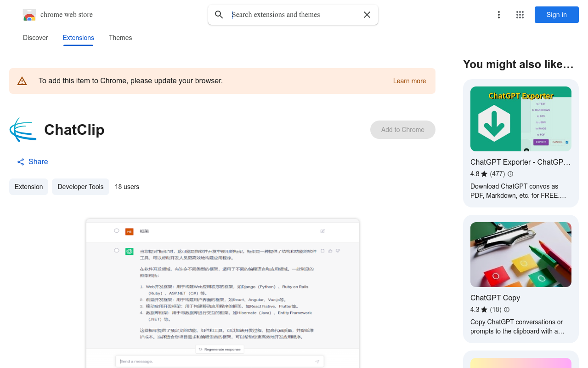Open the Learn more link
This screenshot has width=588, height=368.
(410, 81)
